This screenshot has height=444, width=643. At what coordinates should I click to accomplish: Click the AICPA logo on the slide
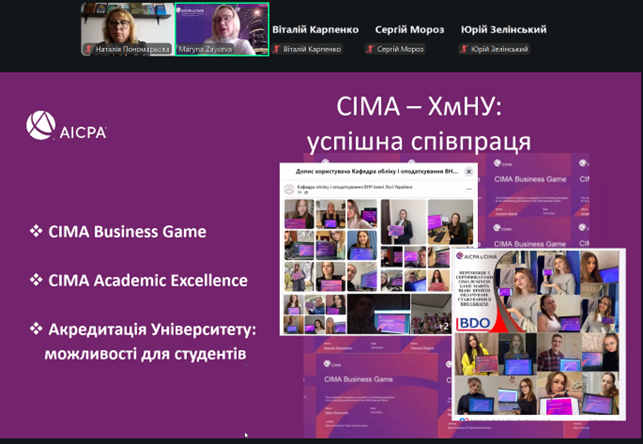pos(66,126)
